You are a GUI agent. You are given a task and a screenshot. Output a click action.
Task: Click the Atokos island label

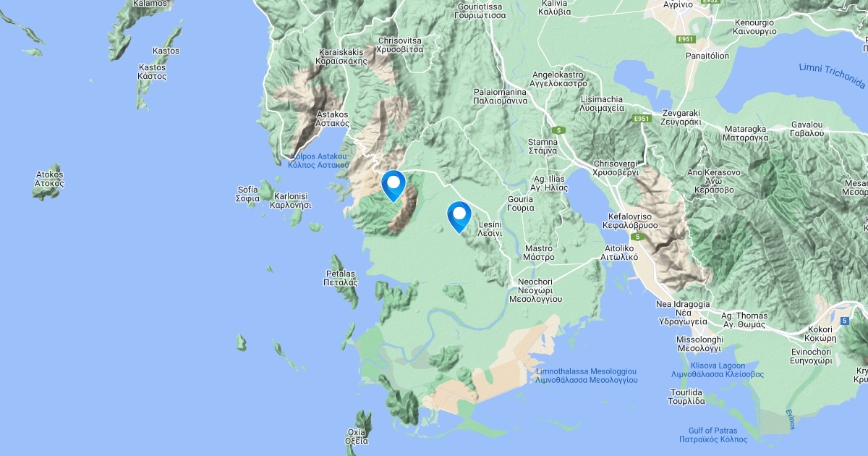point(49,179)
